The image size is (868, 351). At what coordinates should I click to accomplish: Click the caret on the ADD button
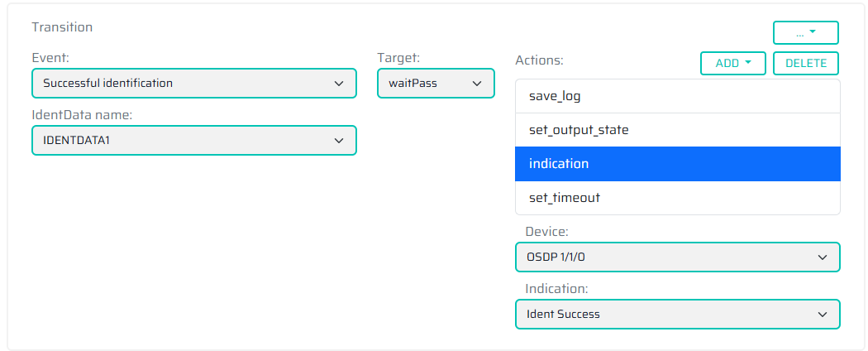(x=748, y=63)
